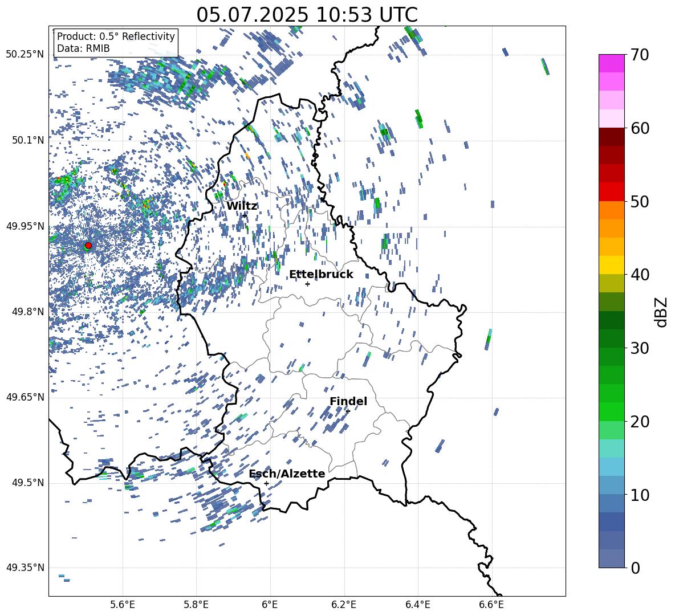Click the dBZ colorbar axis label

coord(661,312)
